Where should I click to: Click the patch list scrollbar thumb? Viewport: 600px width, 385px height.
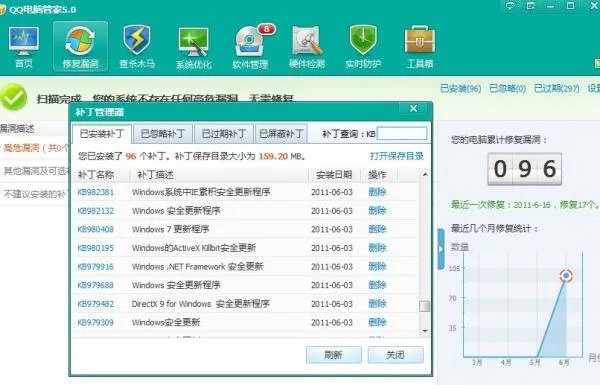pyautogui.click(x=424, y=306)
